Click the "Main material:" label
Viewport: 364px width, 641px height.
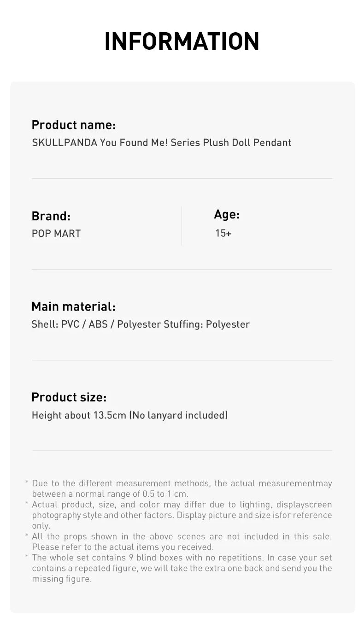[x=73, y=306]
